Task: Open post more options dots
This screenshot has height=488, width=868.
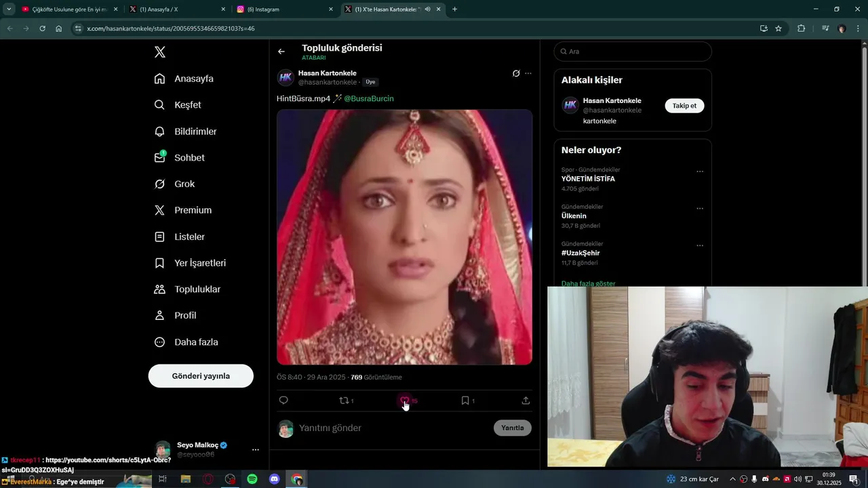Action: (528, 73)
